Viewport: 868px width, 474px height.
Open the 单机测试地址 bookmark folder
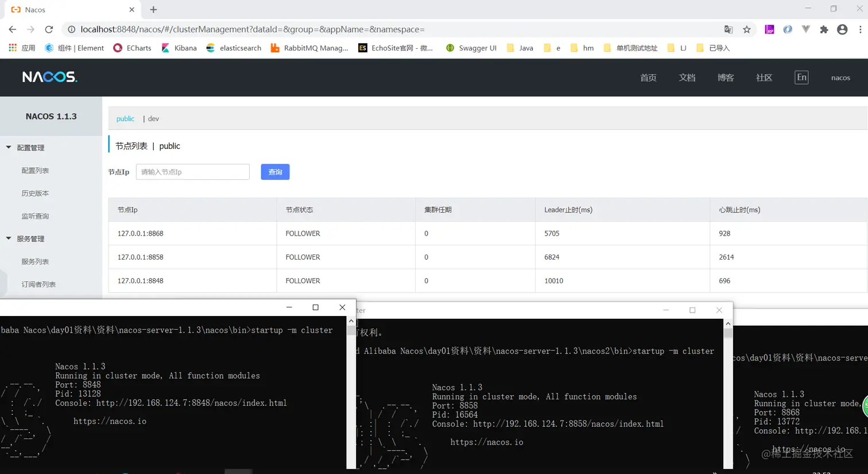[x=630, y=48]
